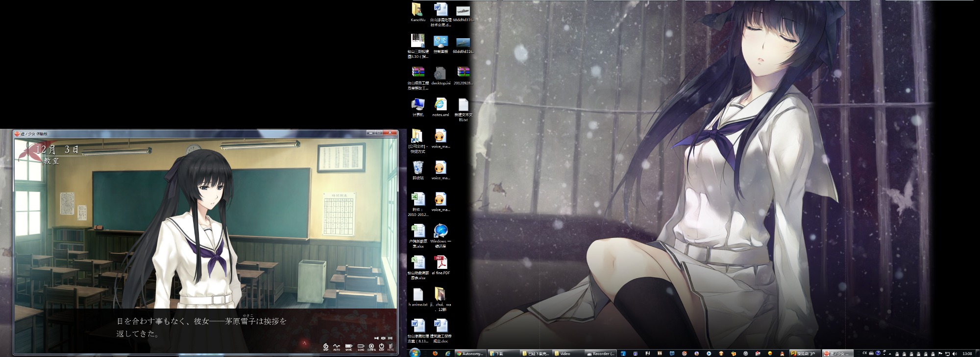Click the blue help question-mark tray icon
The height and width of the screenshot is (357, 980).
[x=878, y=353]
